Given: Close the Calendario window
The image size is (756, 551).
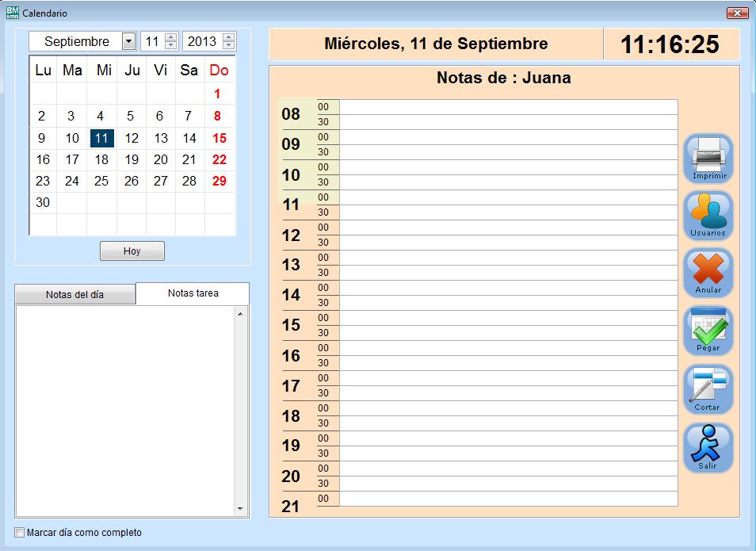Looking at the screenshot, I should [736, 13].
